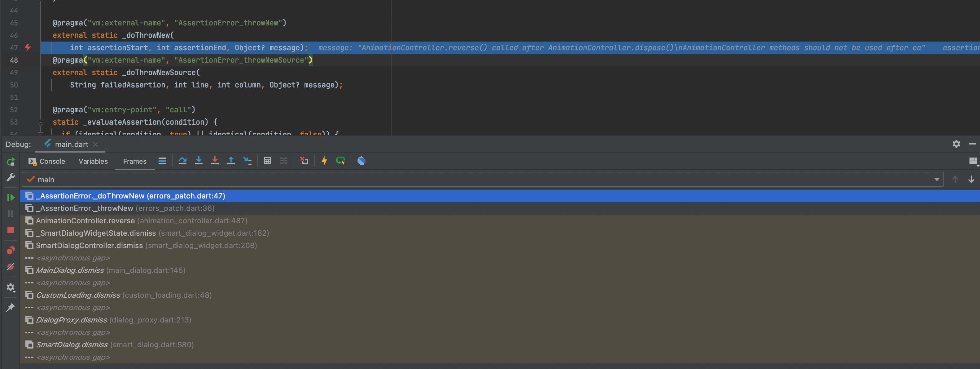Step out of the current frame

click(x=231, y=161)
